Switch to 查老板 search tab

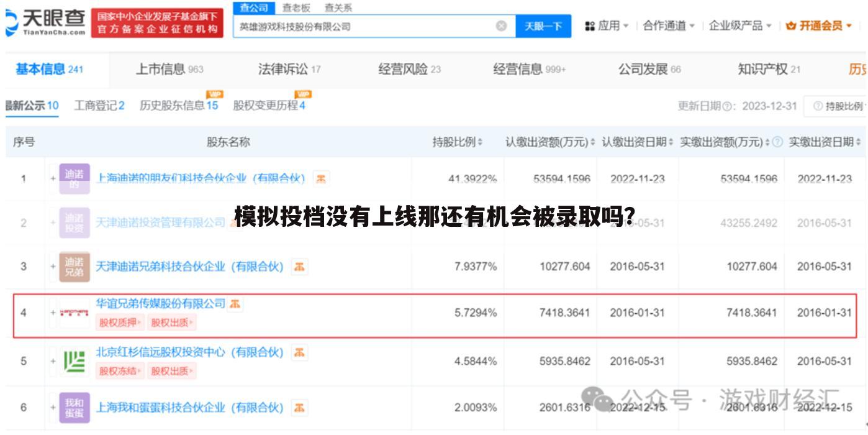[296, 8]
